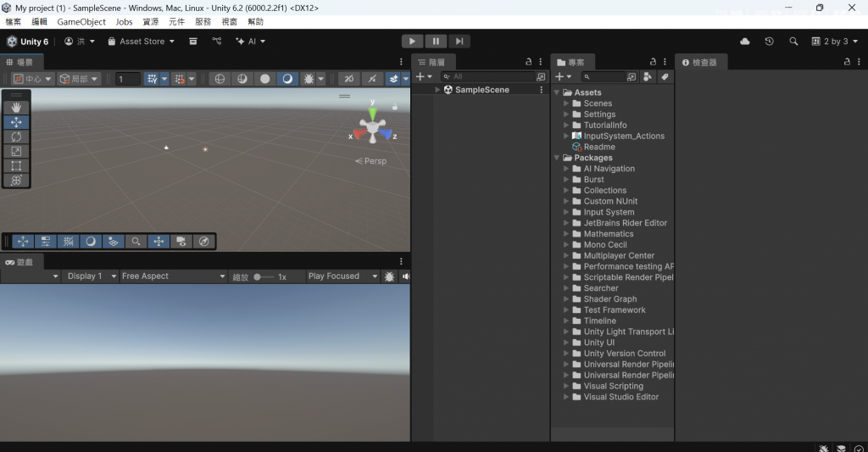Screen dimensions: 868x452
Task: Open the Inspector panel three-dot menu
Action: pos(859,62)
